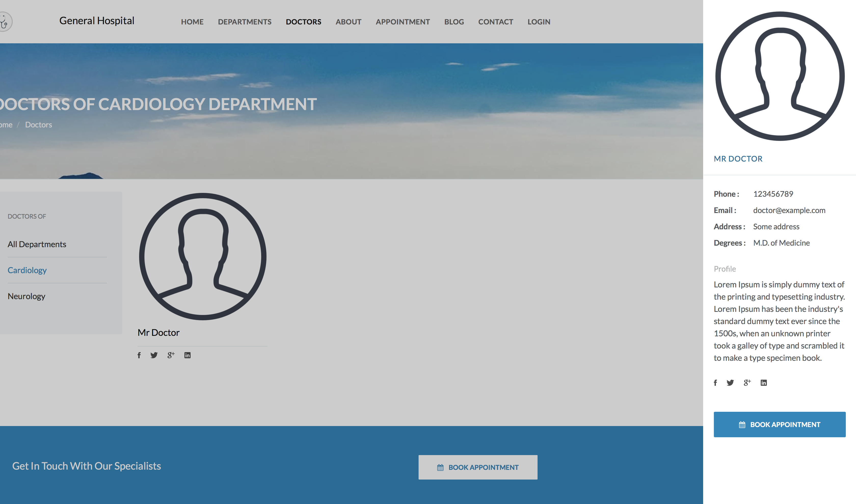Open Twitter icon under Mr Doctor card
This screenshot has width=856, height=504.
(154, 355)
